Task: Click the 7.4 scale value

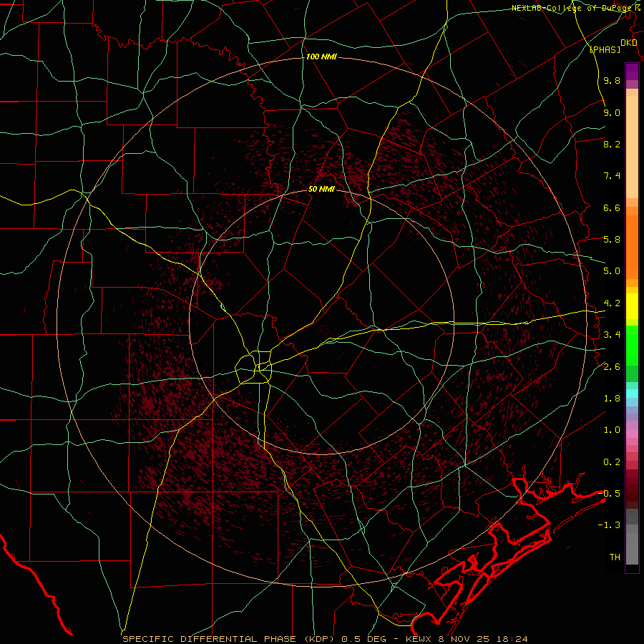Action: pos(612,176)
